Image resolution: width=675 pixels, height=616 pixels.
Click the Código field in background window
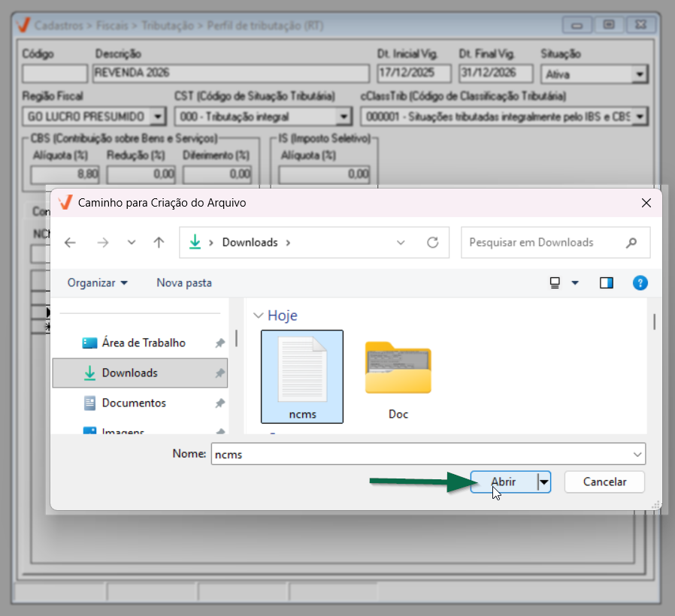pyautogui.click(x=55, y=74)
